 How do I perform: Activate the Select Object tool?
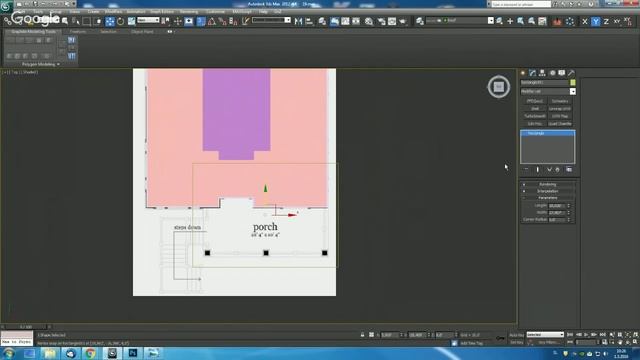pos(65,21)
